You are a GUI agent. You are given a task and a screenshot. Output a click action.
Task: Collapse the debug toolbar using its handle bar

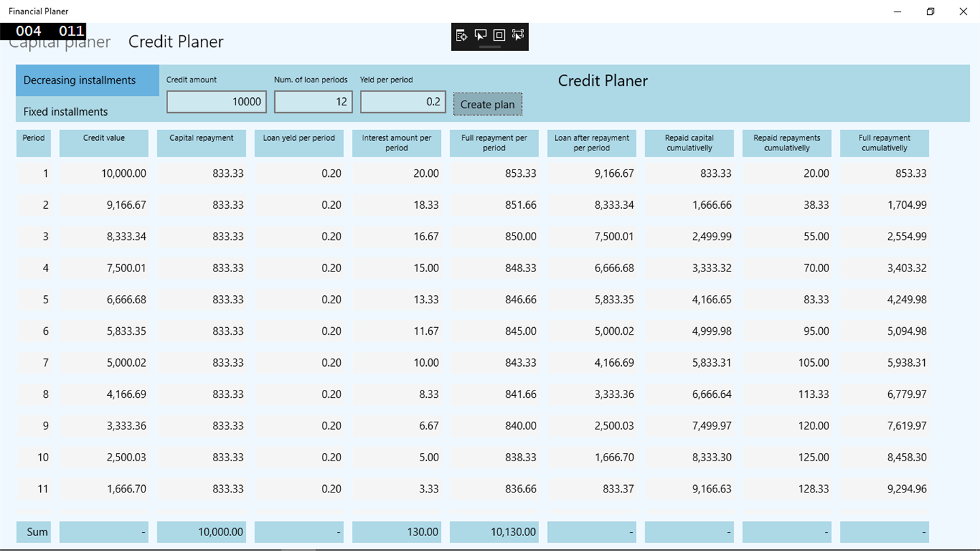(490, 47)
